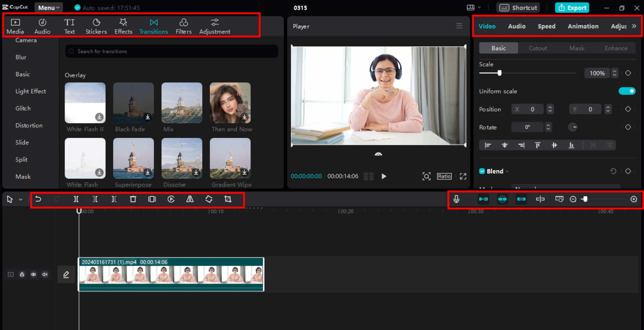Switch to the Animation inspector tab
Image resolution: width=644 pixels, height=330 pixels.
583,26
